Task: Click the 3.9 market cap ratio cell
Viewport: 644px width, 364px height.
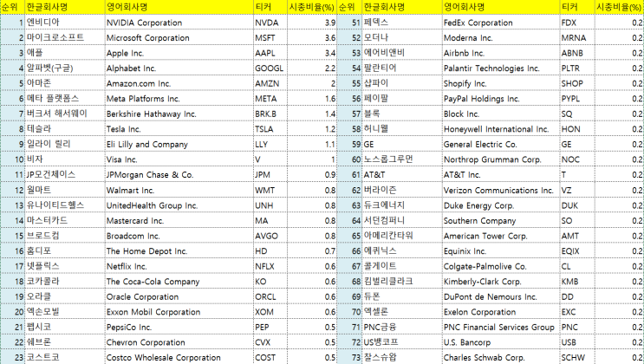Action: (x=311, y=23)
